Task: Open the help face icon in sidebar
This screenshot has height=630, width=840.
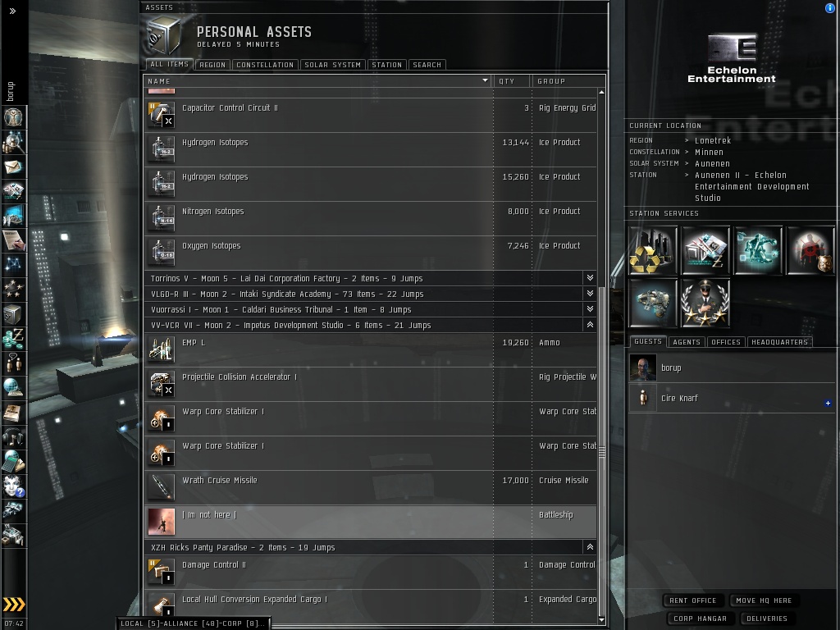Action: tap(13, 486)
